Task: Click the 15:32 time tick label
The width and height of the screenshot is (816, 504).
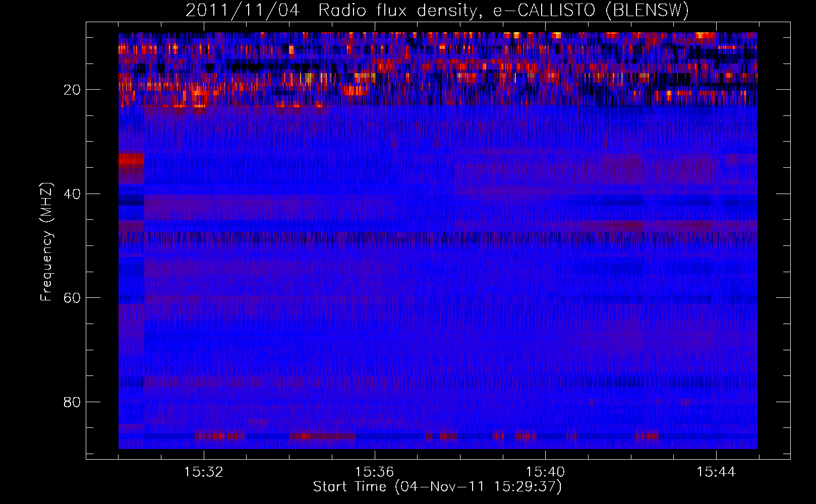Action: [x=204, y=472]
